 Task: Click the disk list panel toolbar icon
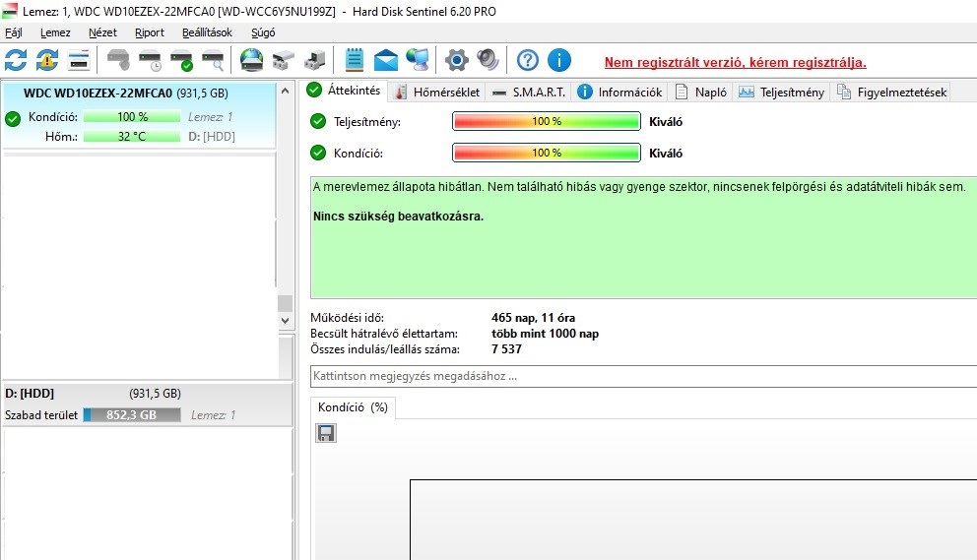79,60
